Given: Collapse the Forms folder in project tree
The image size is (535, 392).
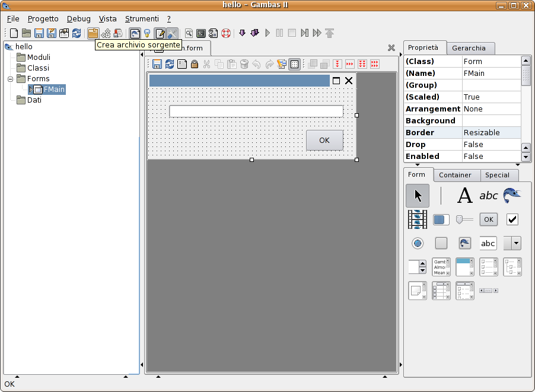Looking at the screenshot, I should [x=10, y=79].
